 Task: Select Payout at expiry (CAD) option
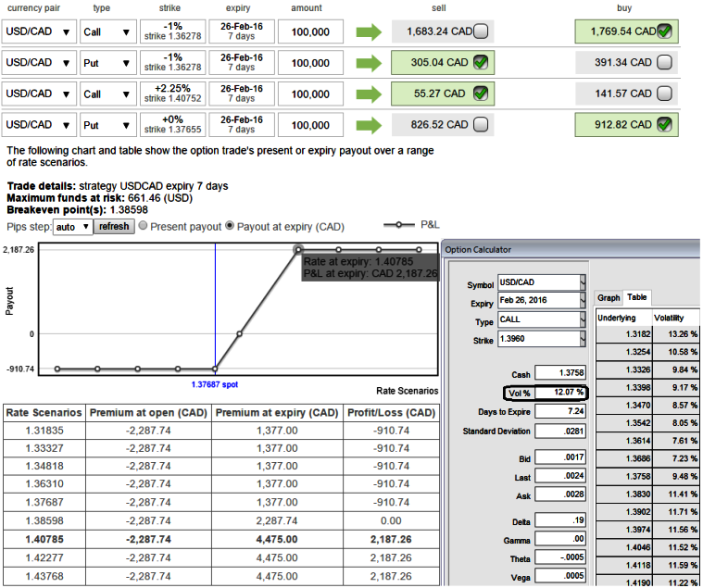click(231, 226)
